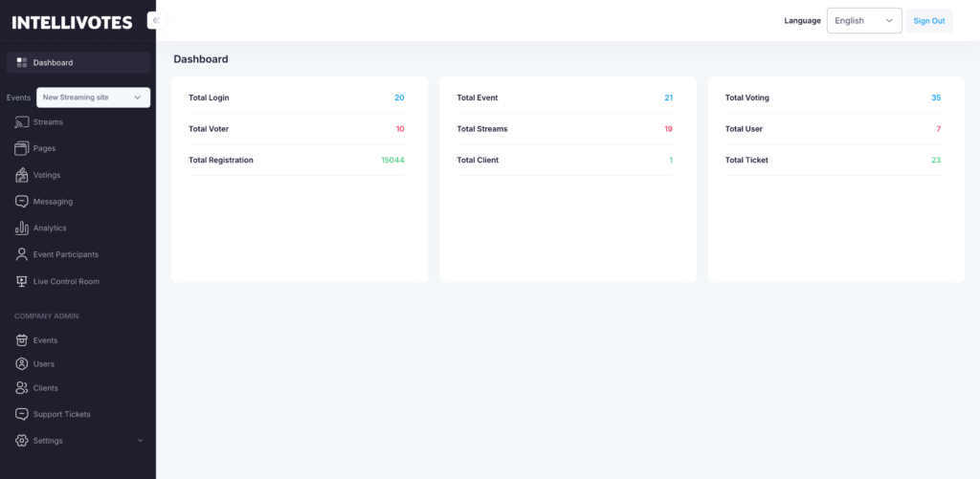
Task: Click the Messaging chat bubble icon
Action: coord(21,202)
